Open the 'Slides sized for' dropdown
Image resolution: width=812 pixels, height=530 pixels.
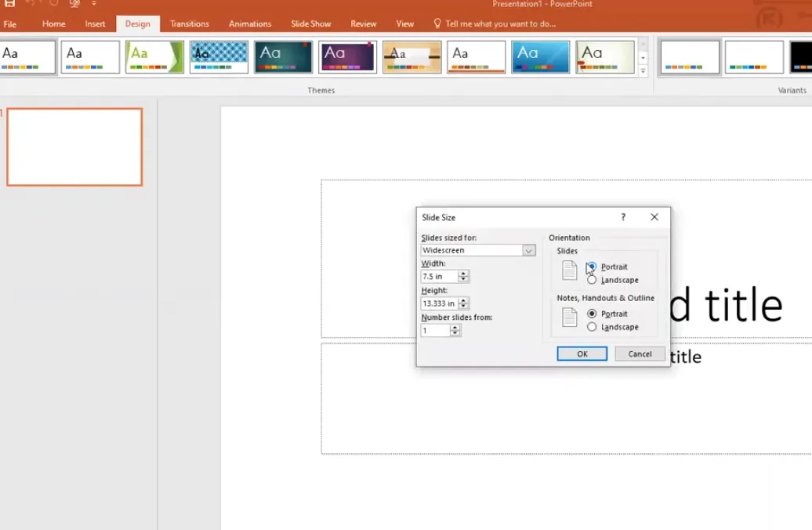point(529,251)
